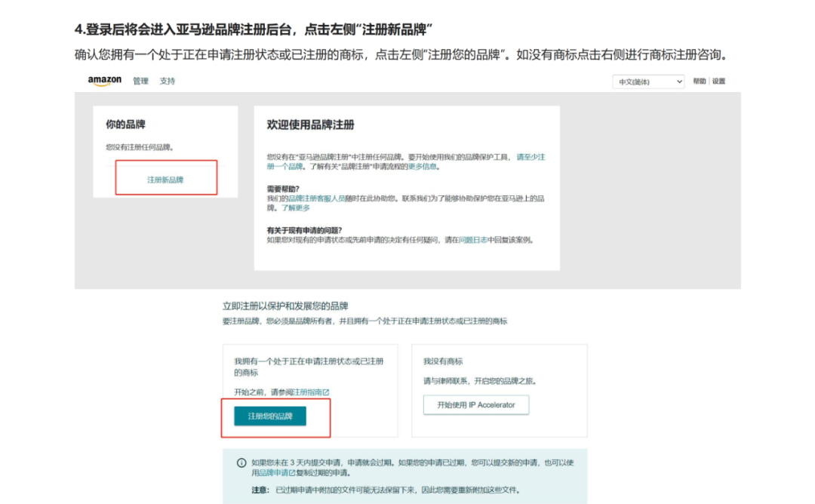Image resolution: width=815 pixels, height=504 pixels.
Task: Click the line 要注册品牌，您必须是品牌所有者
Action: click(365, 321)
